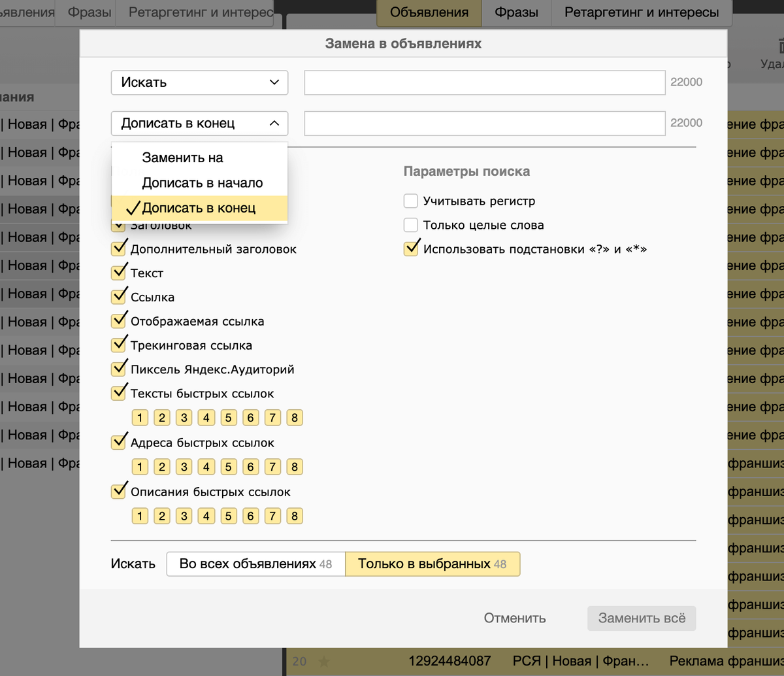Toggle quick link description number 8
784x676 pixels.
[295, 516]
